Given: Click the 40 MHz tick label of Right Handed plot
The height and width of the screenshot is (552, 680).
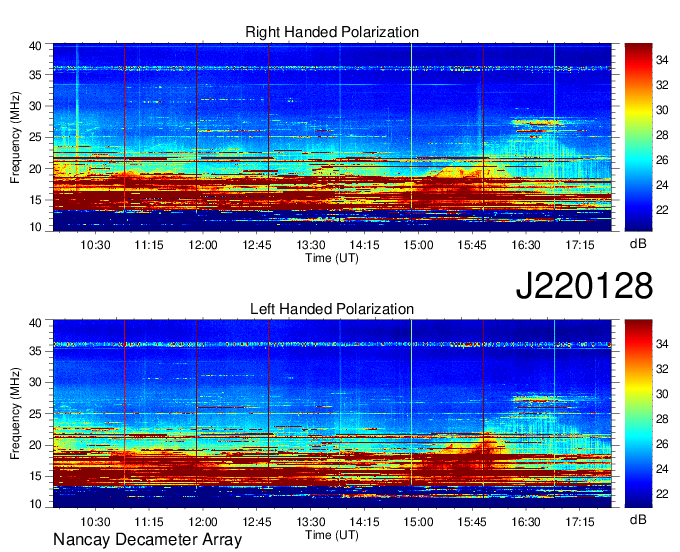Looking at the screenshot, I should pyautogui.click(x=35, y=46).
